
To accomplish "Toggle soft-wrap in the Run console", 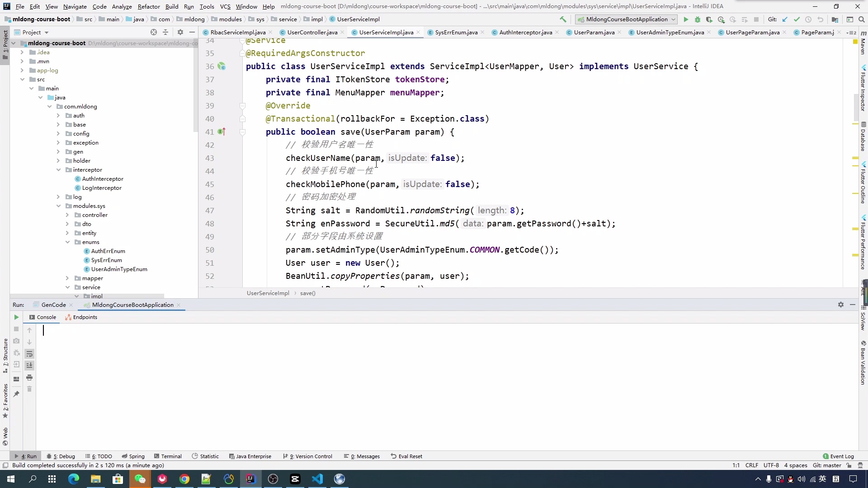I will (x=29, y=354).
